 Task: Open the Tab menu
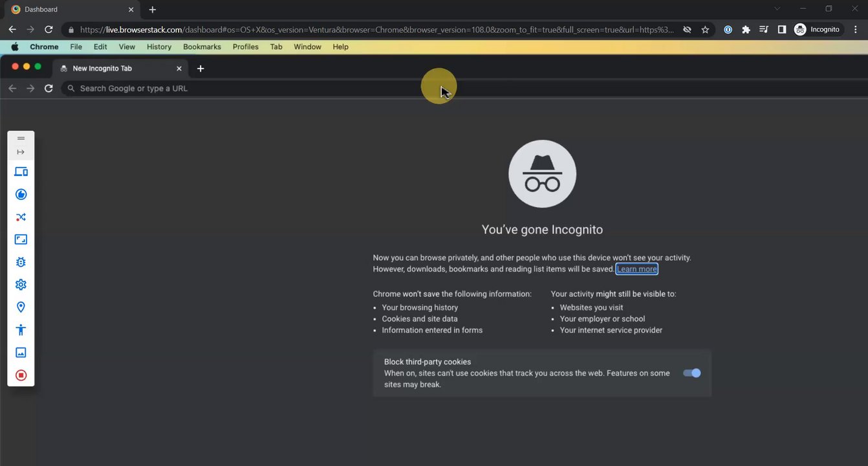pyautogui.click(x=276, y=47)
